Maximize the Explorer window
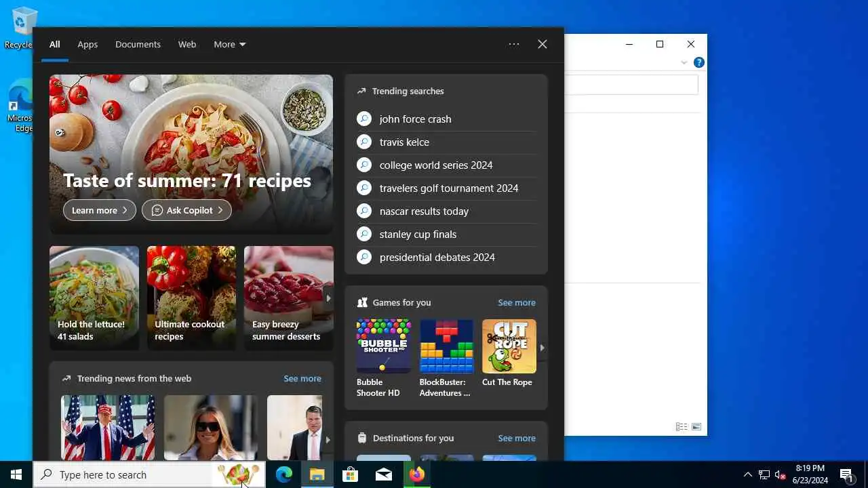Viewport: 868px width, 488px height. click(x=660, y=44)
